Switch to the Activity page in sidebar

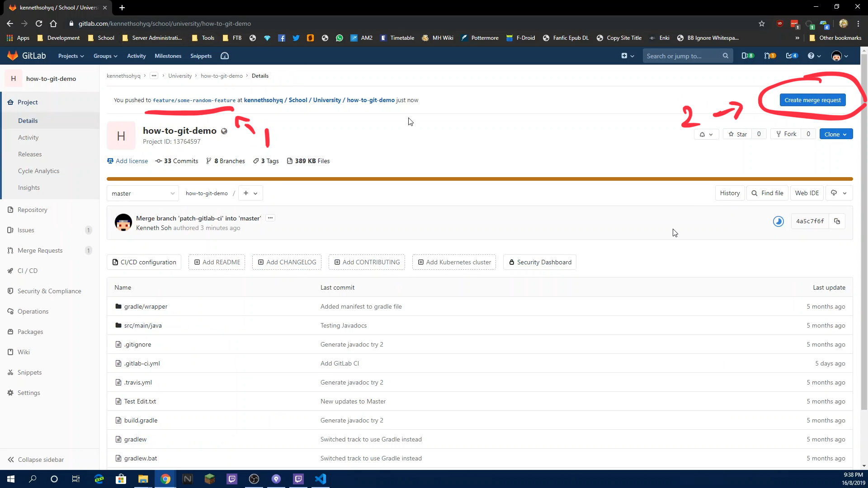coord(28,137)
